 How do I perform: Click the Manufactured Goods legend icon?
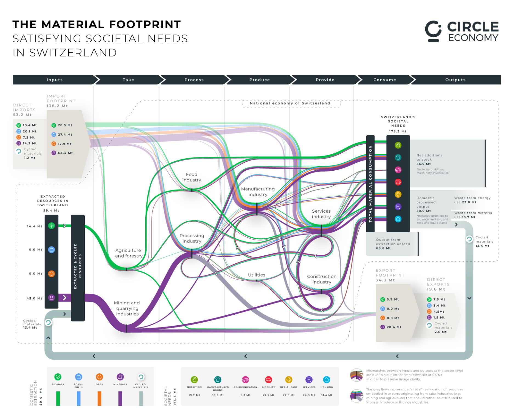[x=218, y=380]
